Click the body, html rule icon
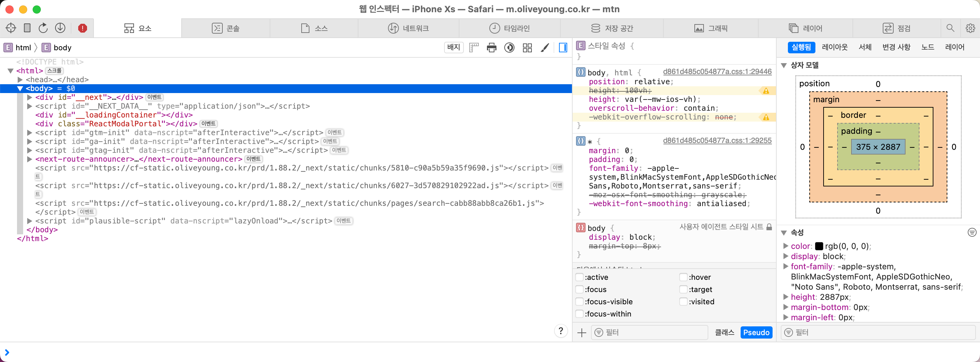980x362 pixels. pyautogui.click(x=580, y=72)
